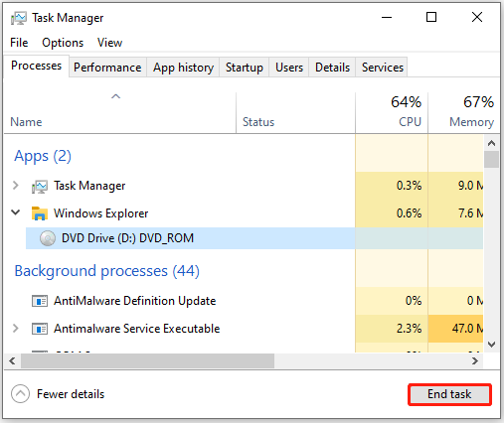504x423 pixels.
Task: Select the DVD Drive (D:) DVD_ROM row
Action: click(254, 238)
